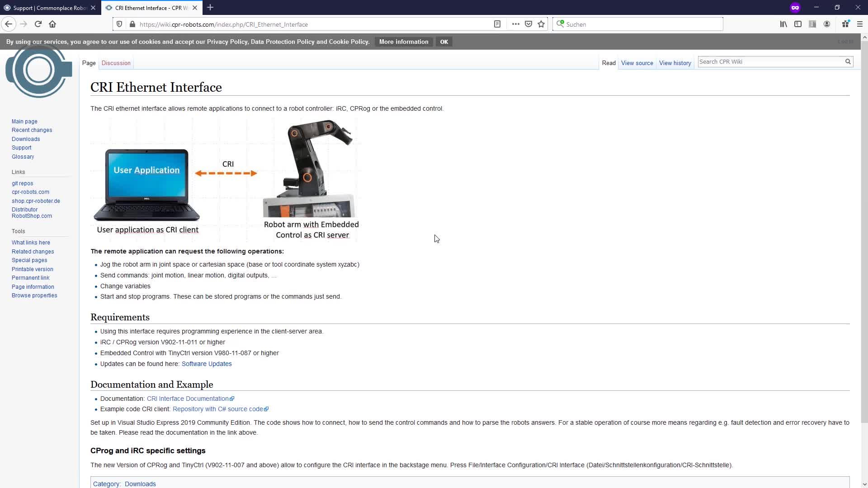868x488 pixels.
Task: Click the Suchen browser search box
Action: coord(638,24)
